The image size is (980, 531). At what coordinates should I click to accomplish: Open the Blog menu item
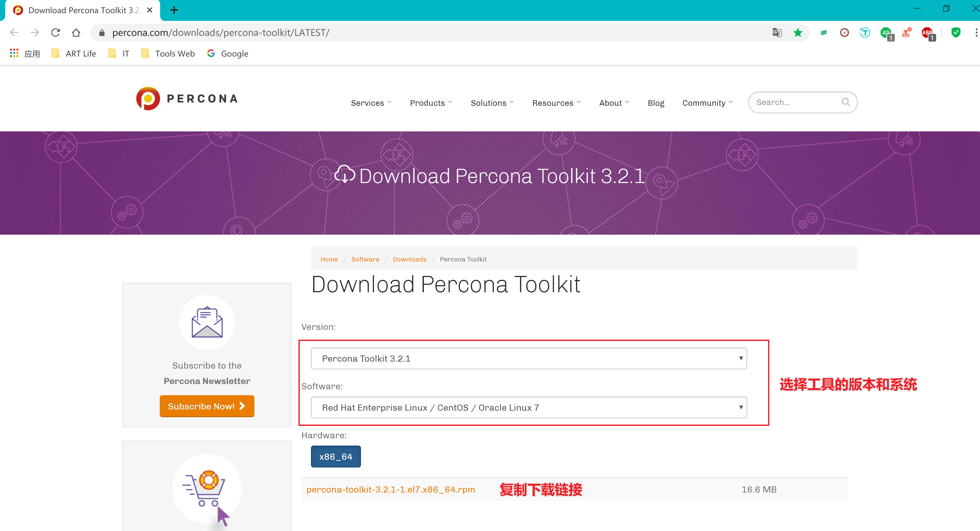point(655,103)
